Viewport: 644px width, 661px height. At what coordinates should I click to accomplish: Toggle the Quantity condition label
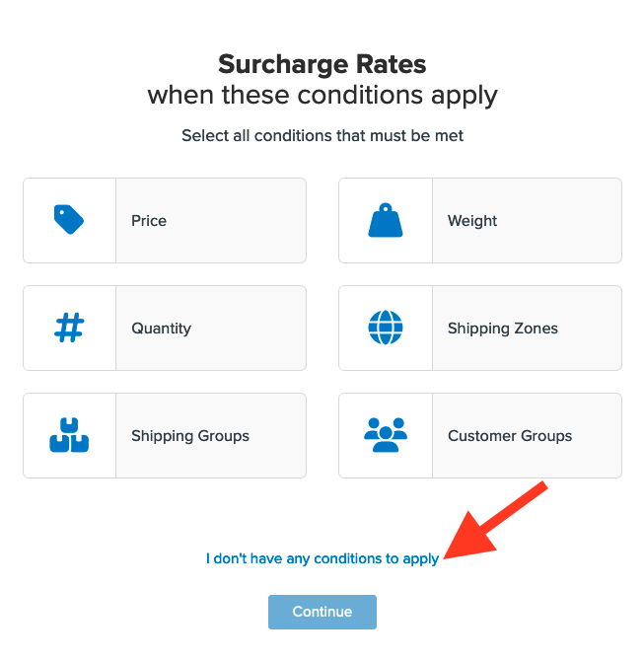(161, 329)
